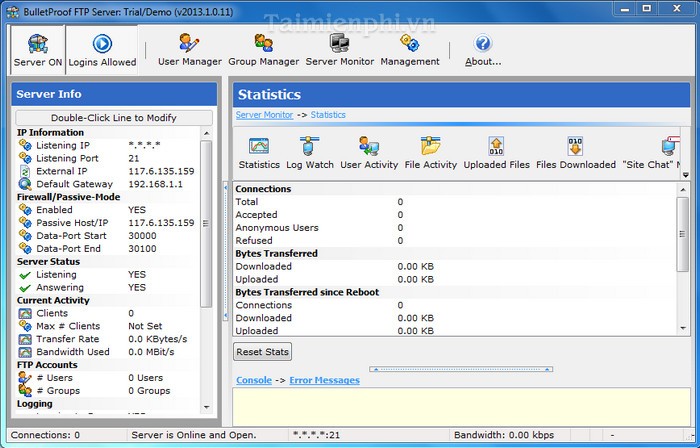700x448 pixels.
Task: Click the External IP refresh icon
Action: [x=25, y=171]
